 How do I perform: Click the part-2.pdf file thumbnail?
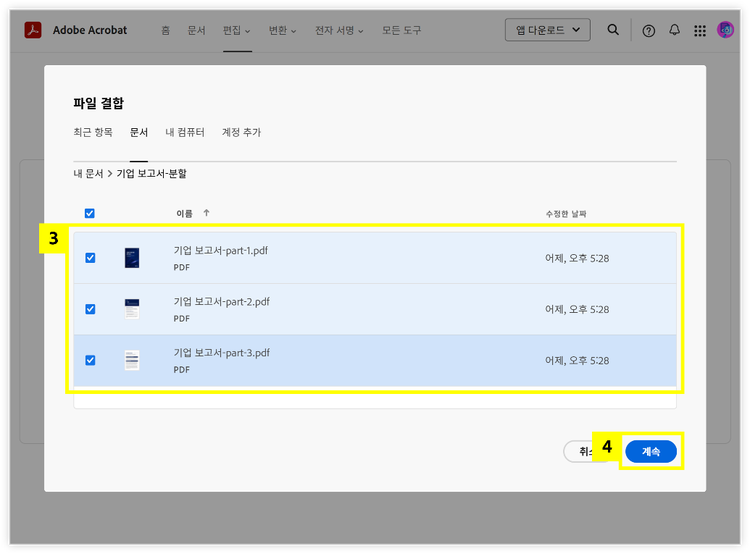click(132, 309)
